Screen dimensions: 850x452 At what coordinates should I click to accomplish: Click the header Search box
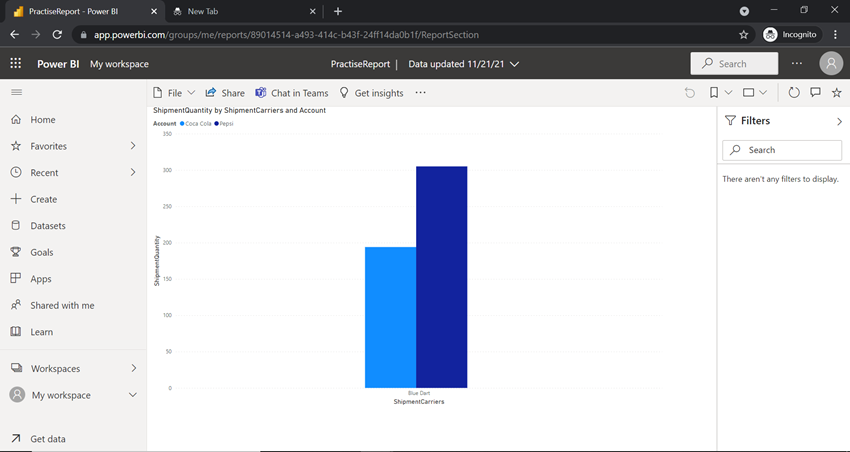click(734, 63)
